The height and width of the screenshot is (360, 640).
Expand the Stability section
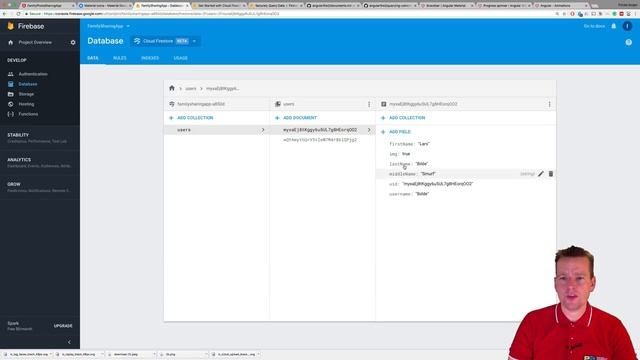(x=40, y=138)
